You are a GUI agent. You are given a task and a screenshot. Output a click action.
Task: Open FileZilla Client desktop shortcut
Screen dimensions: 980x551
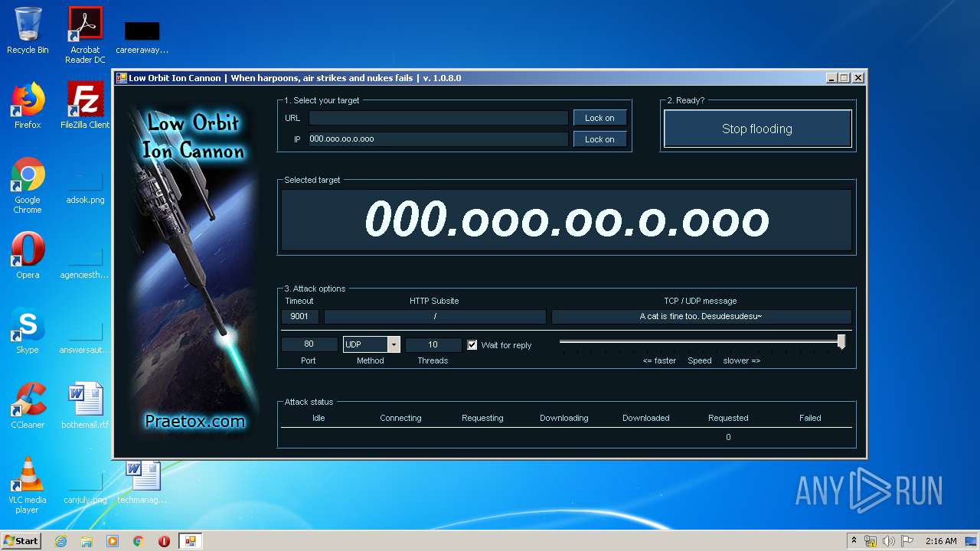(x=85, y=106)
